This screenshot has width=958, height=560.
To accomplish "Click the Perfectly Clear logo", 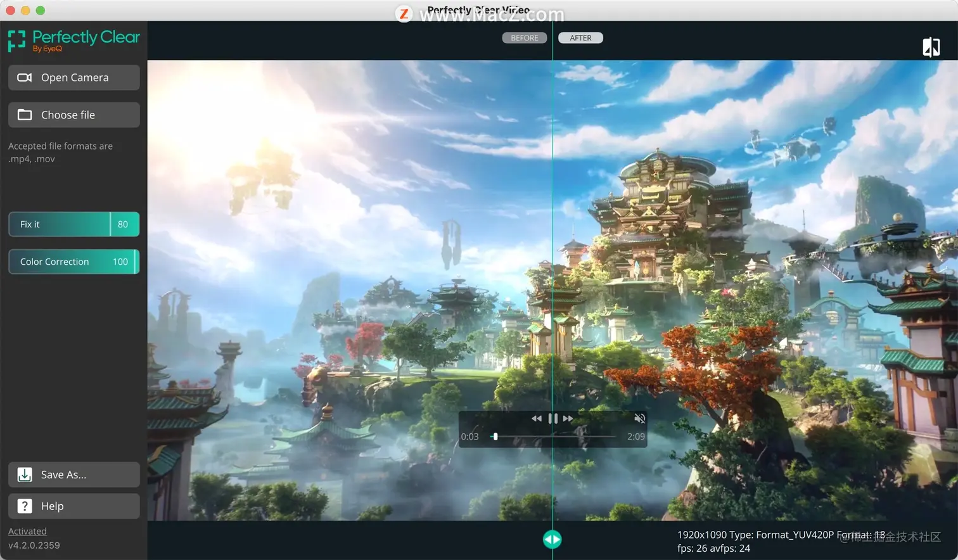I will [74, 41].
